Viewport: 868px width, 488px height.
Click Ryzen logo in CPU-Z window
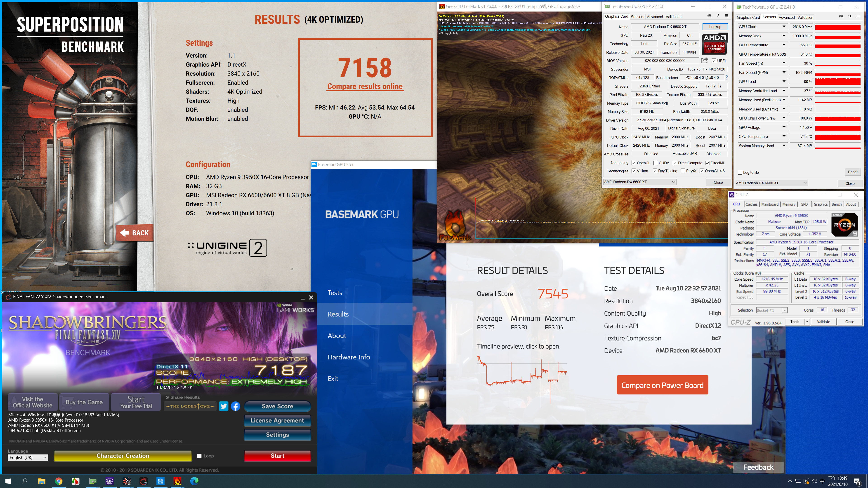tap(844, 225)
